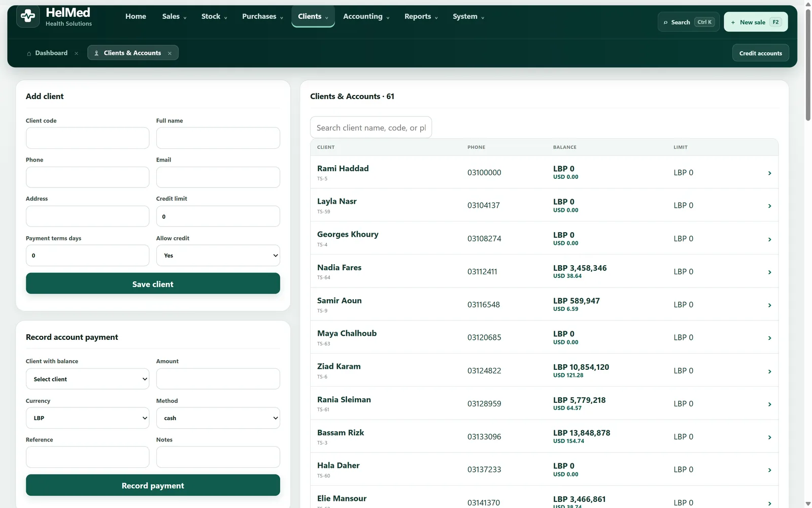812x508 pixels.
Task: Select client name Elie Mansour
Action: [342, 498]
